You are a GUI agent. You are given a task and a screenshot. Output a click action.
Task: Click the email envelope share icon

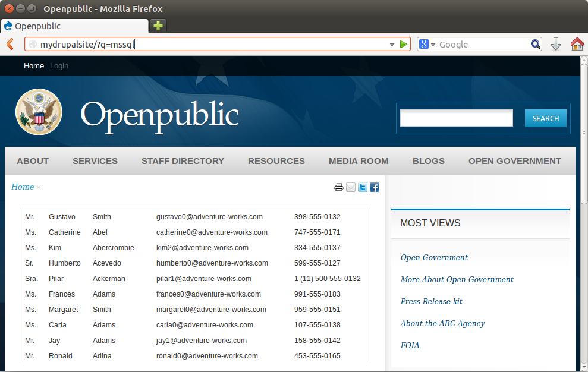351,187
